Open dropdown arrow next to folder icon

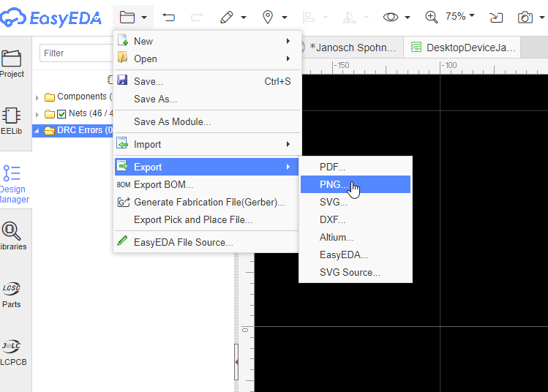coord(144,17)
